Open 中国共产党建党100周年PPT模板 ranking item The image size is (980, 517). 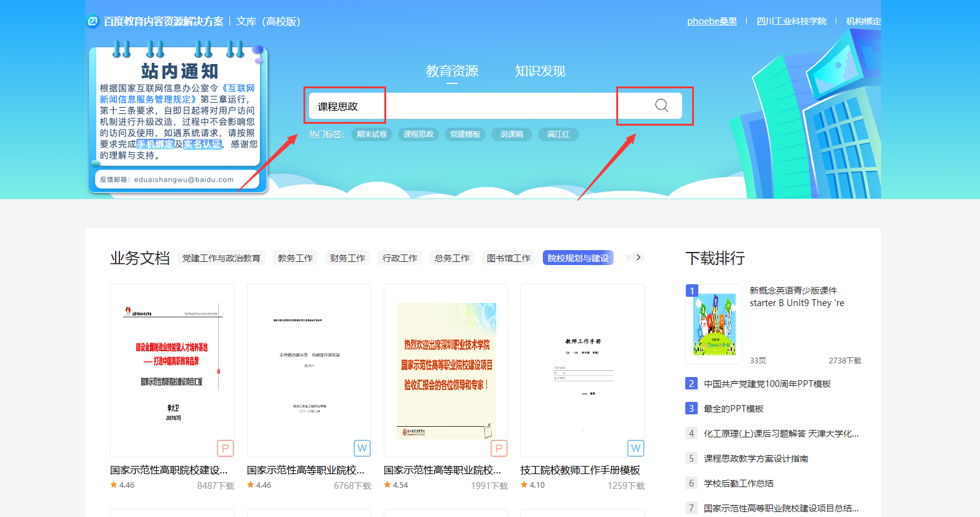click(767, 384)
